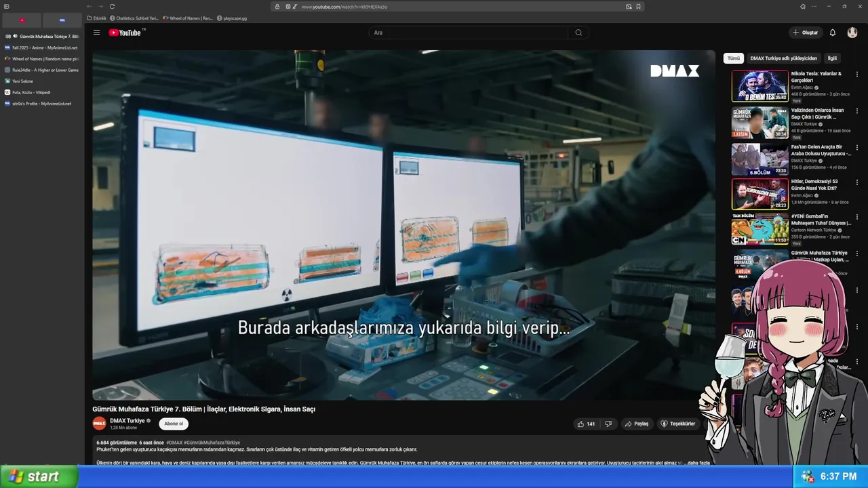The height and width of the screenshot is (488, 868).
Task: Bookmark this page with the ribbon icon
Action: tap(638, 6)
